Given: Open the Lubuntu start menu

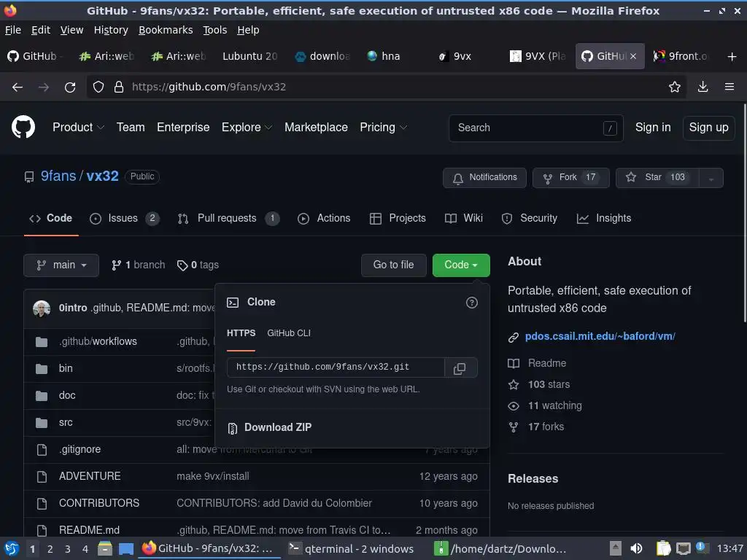Looking at the screenshot, I should coord(12,548).
